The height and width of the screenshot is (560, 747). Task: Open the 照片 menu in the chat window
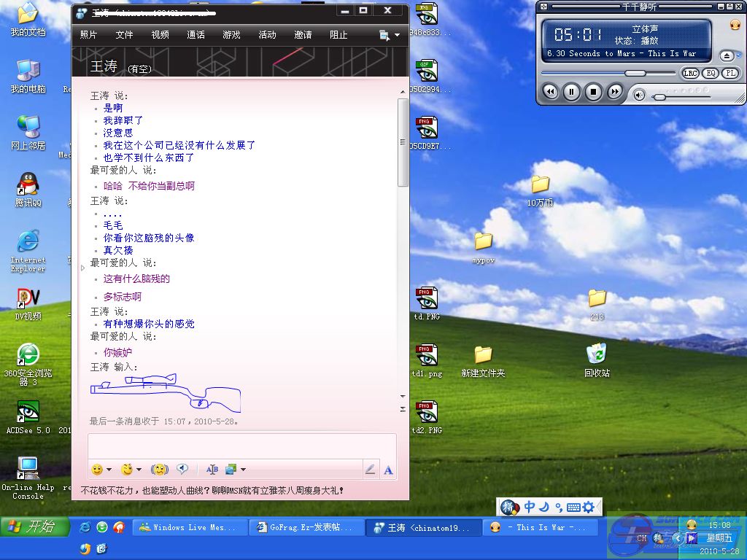88,34
